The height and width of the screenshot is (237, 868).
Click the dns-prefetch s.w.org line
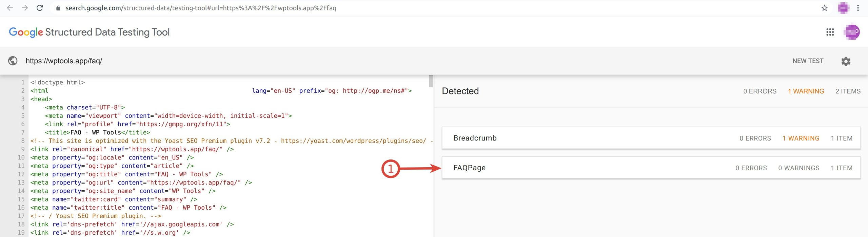(x=110, y=233)
